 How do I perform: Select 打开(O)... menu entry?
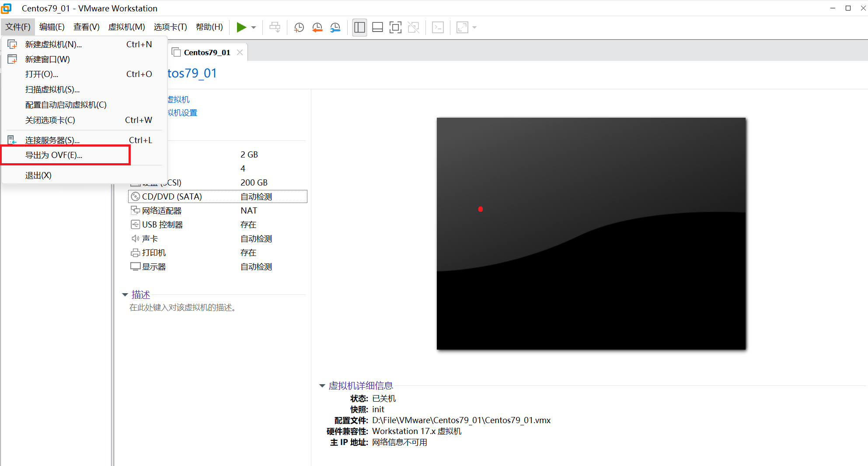point(84,74)
